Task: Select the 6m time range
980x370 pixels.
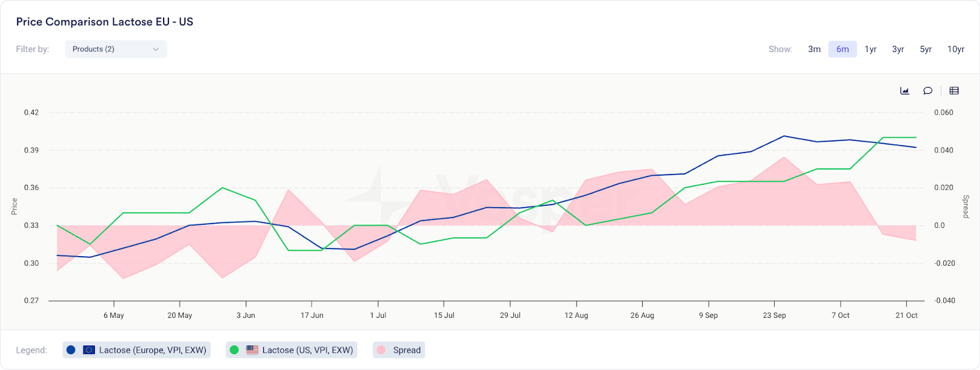Action: tap(843, 49)
